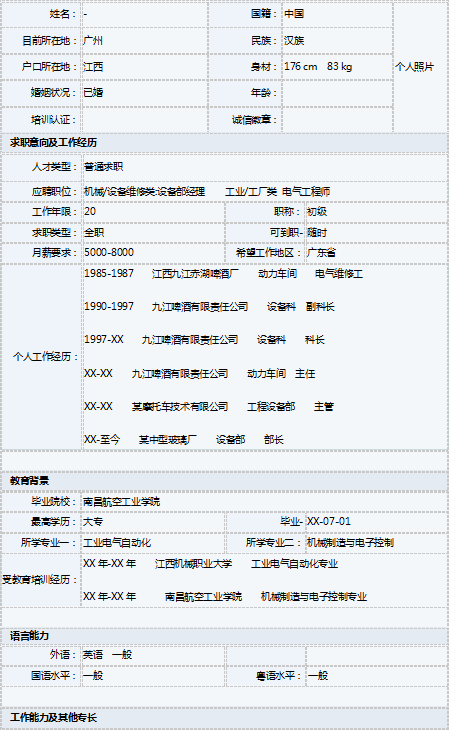Screen dimensions: 449x730
Task: Click the 江西 household location value
Action: [x=93, y=67]
